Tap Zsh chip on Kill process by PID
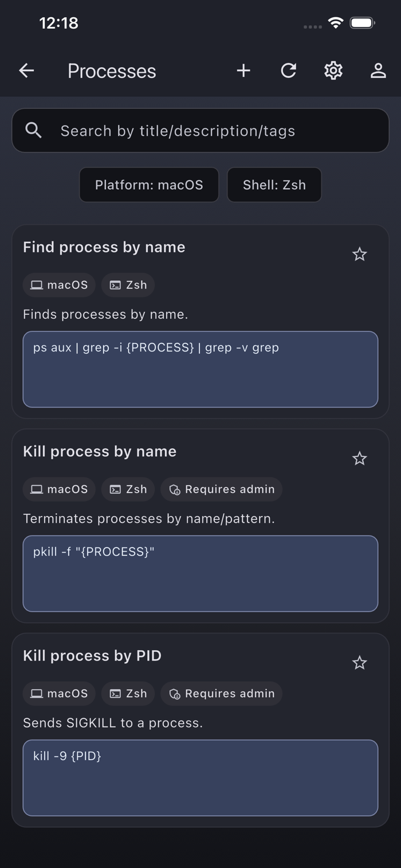Screen dimensions: 401x868 pos(128,693)
